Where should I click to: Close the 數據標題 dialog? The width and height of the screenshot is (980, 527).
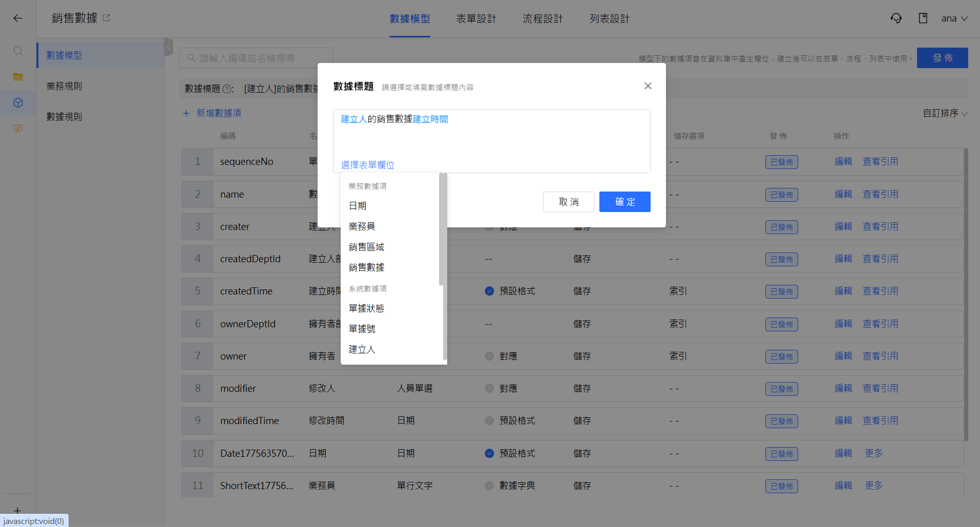[648, 86]
